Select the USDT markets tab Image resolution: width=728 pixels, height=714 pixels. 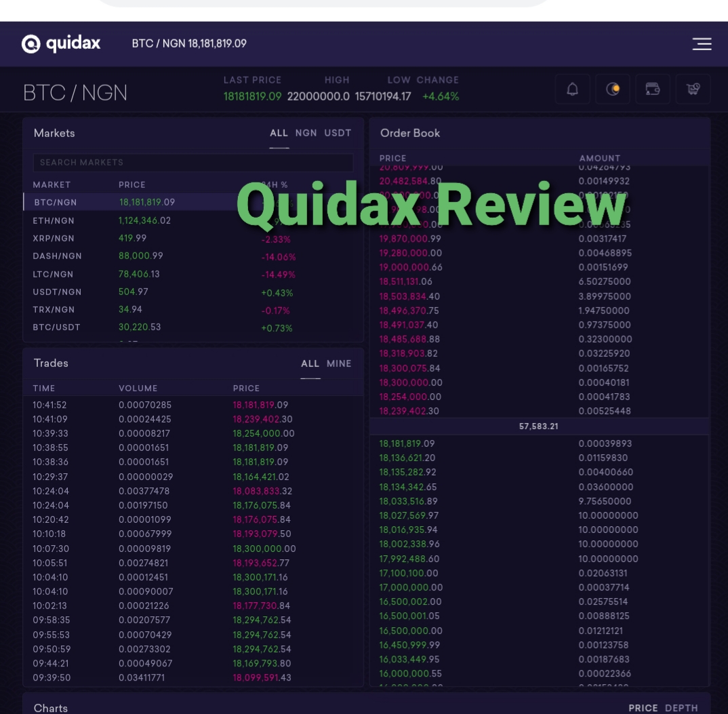[338, 134]
